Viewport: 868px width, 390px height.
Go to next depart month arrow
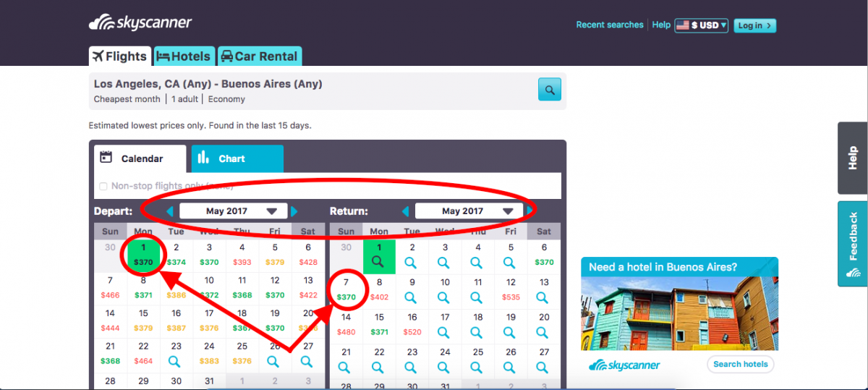pyautogui.click(x=294, y=211)
